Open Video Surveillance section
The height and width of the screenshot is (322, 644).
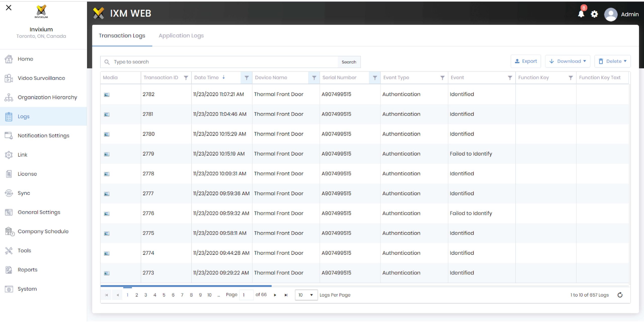(41, 78)
